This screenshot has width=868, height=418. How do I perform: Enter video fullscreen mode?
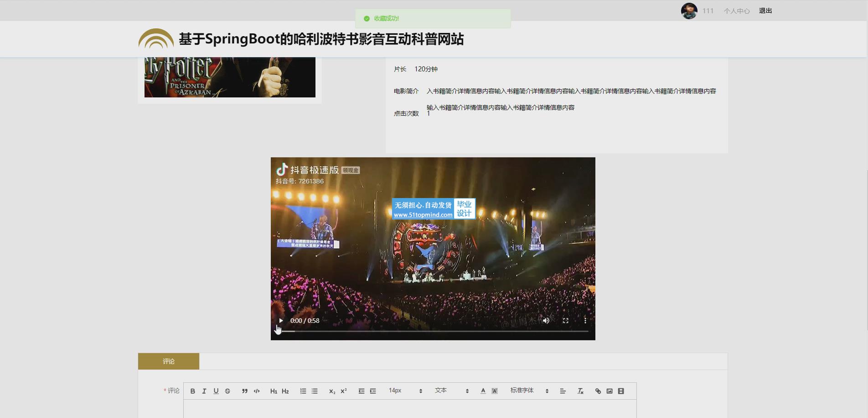pyautogui.click(x=565, y=321)
